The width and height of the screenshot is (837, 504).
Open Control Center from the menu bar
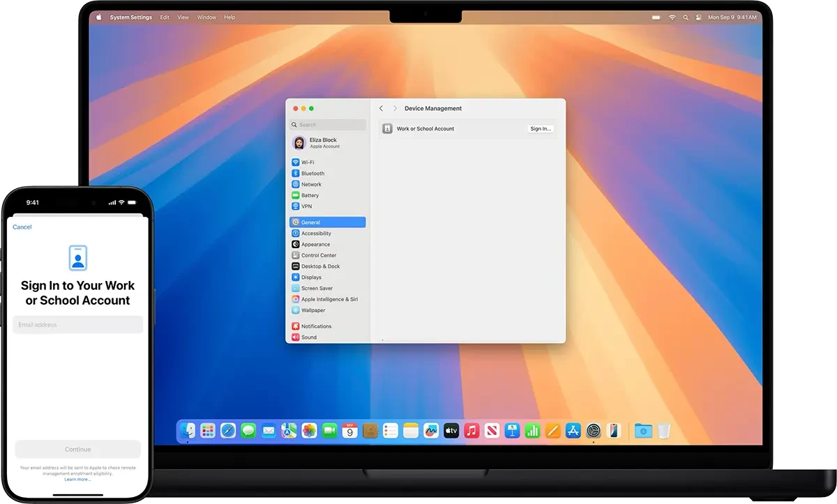click(700, 17)
